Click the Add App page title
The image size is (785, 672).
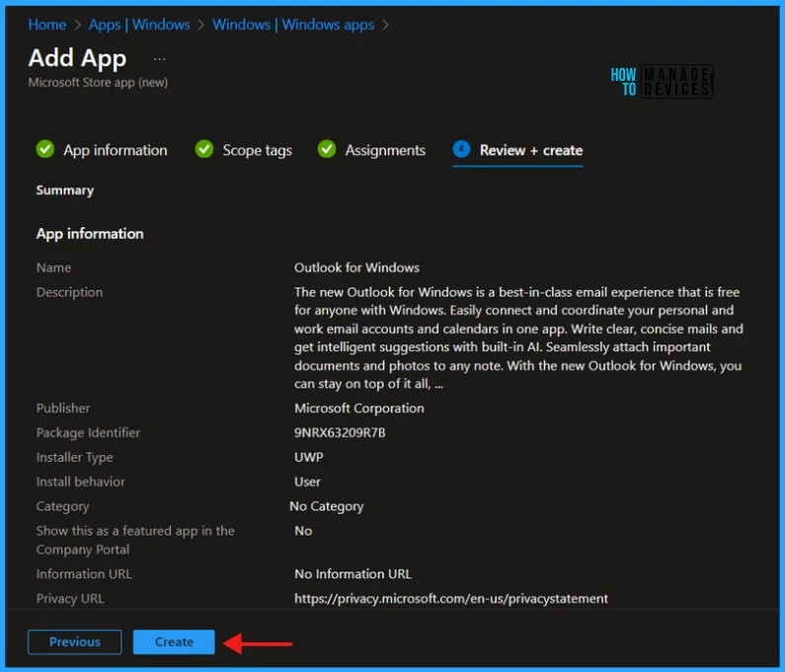coord(77,58)
